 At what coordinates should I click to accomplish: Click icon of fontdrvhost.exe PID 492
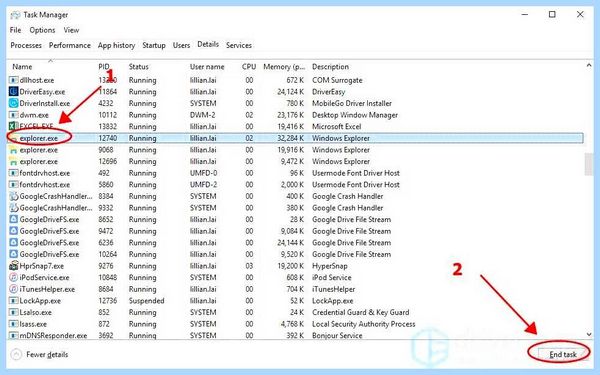pos(14,173)
